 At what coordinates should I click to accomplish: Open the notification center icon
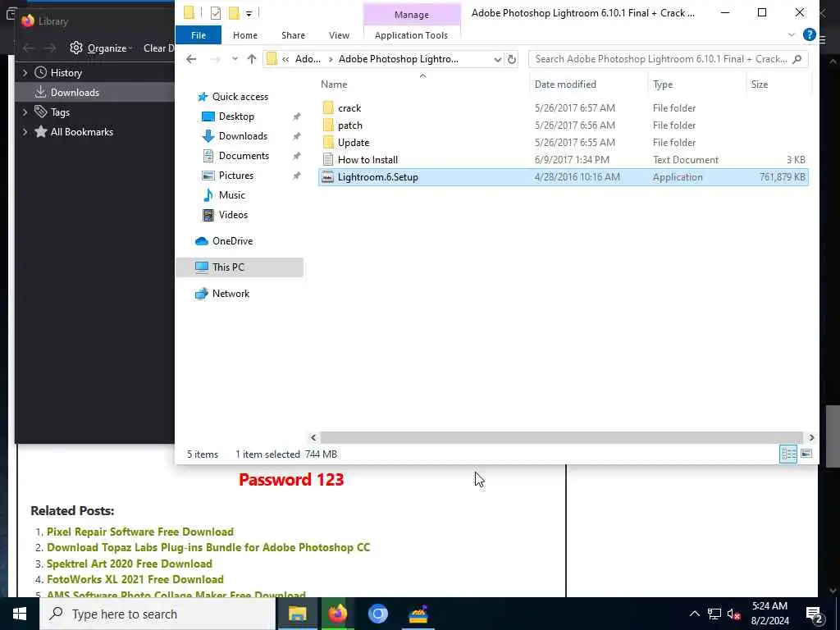tap(815, 614)
